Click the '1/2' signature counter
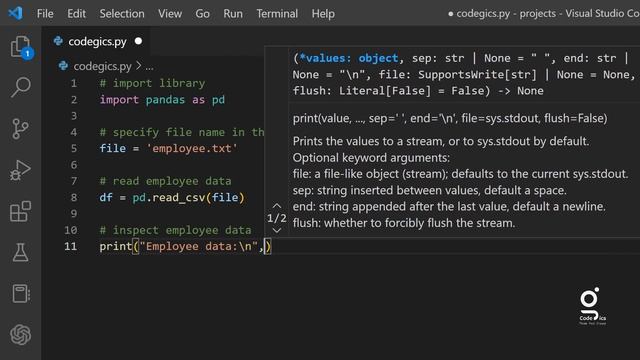Image resolution: width=640 pixels, height=360 pixels. [277, 218]
